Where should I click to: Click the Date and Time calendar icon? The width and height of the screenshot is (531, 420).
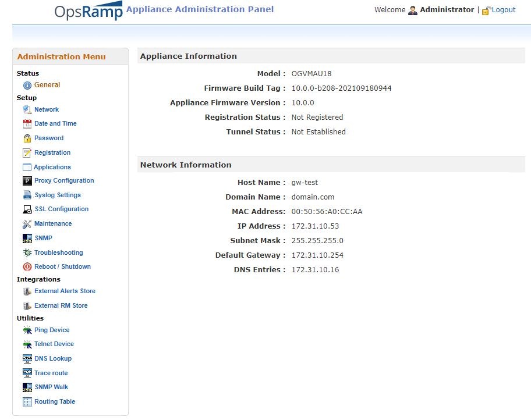[x=27, y=124]
